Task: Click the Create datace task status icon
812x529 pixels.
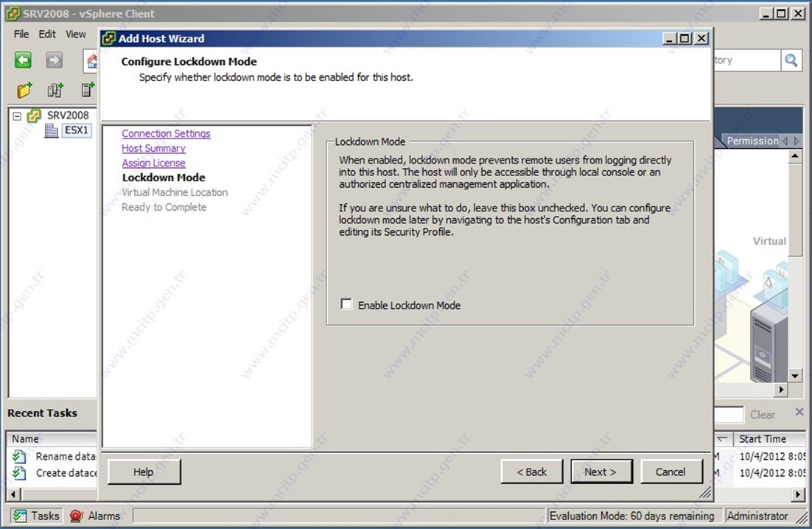Action: [x=19, y=472]
